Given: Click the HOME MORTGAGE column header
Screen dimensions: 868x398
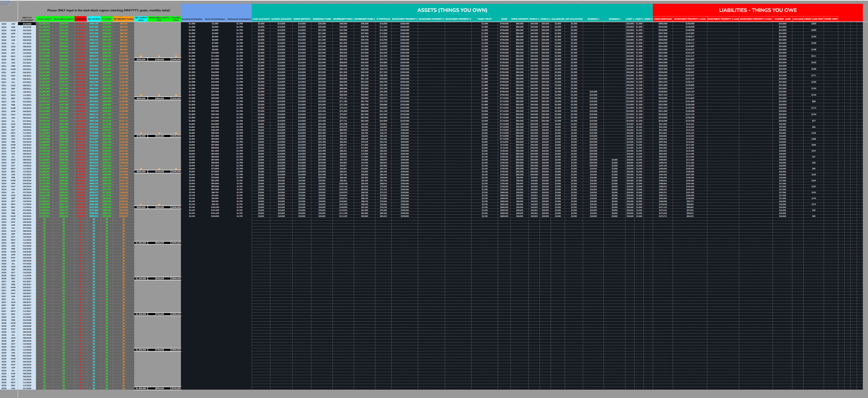Looking at the screenshot, I should pyautogui.click(x=663, y=19).
